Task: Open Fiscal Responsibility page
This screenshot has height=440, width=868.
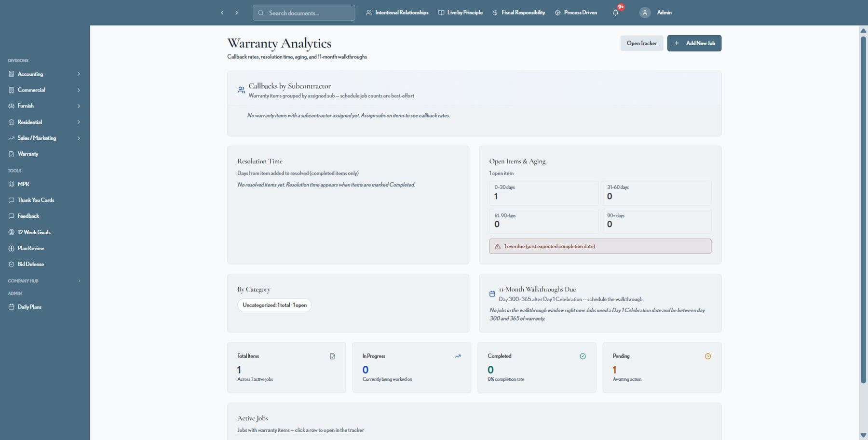Action: [x=518, y=13]
